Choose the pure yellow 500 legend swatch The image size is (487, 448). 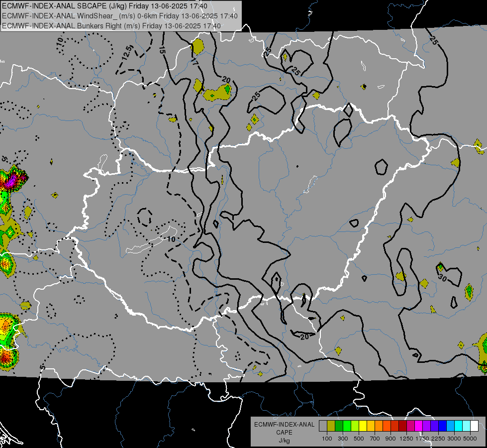(363, 426)
